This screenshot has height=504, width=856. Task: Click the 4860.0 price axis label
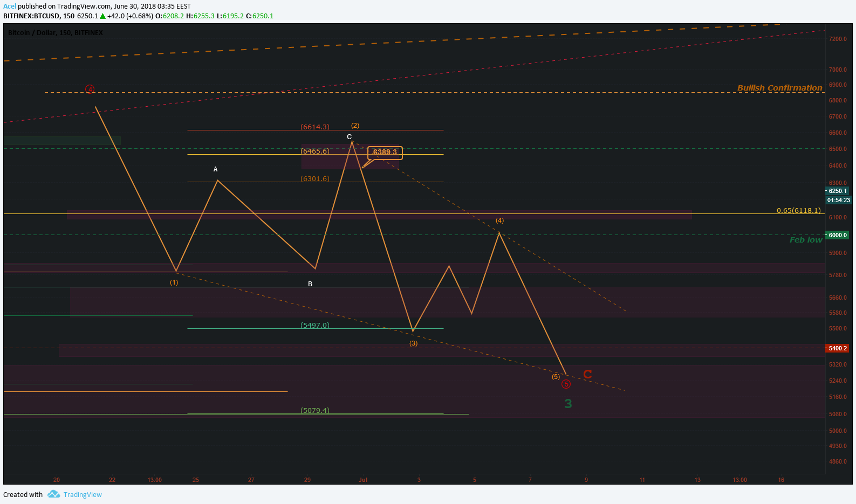pos(838,461)
